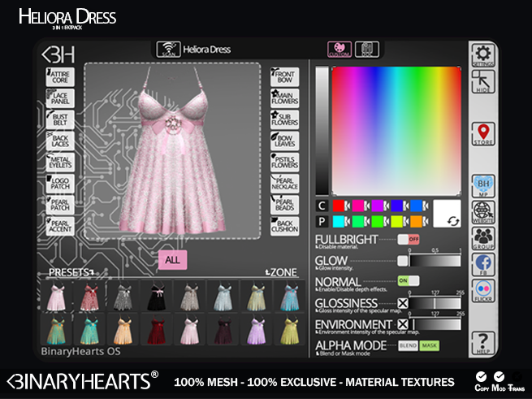Apply the lilac purple dress preset
532x399 pixels.
click(x=257, y=330)
